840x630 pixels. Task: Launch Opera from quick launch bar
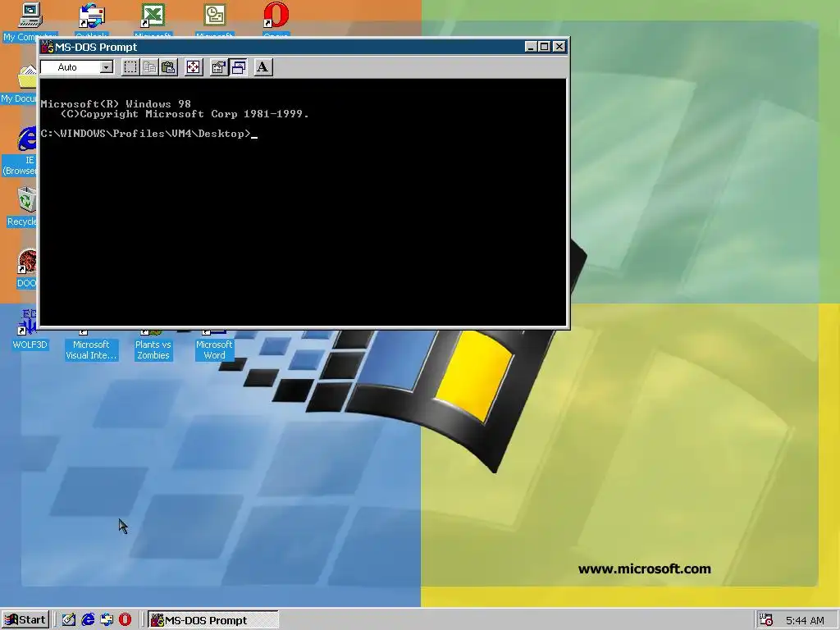[x=125, y=620]
